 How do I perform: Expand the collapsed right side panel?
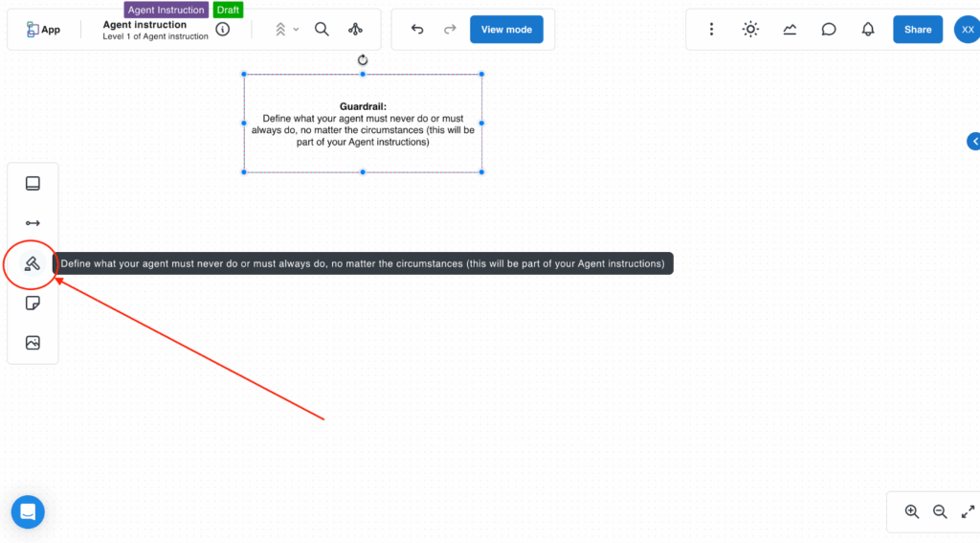[974, 142]
